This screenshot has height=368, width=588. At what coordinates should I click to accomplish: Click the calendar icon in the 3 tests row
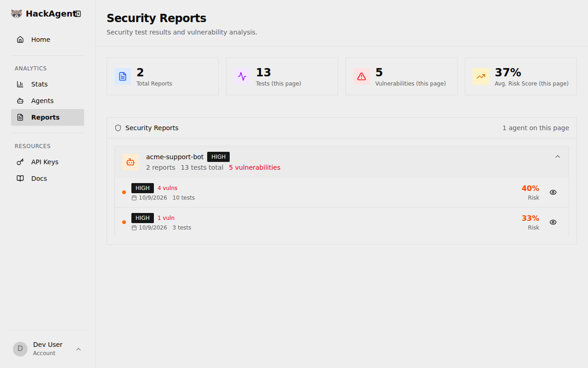(134, 228)
